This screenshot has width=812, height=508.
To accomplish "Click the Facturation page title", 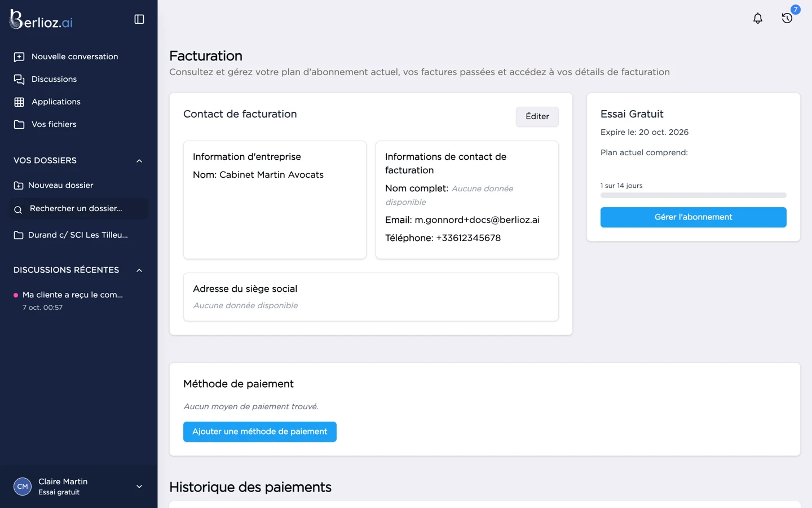I will click(x=206, y=56).
